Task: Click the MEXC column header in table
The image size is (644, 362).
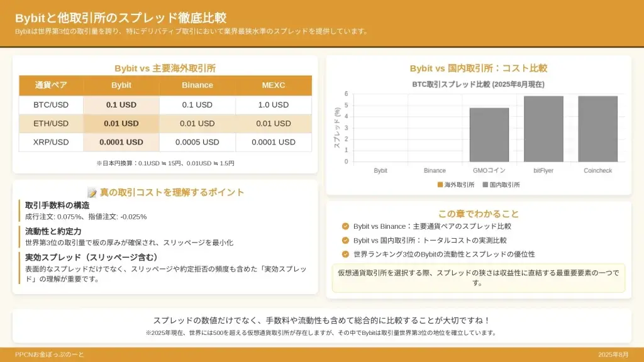Action: (274, 85)
